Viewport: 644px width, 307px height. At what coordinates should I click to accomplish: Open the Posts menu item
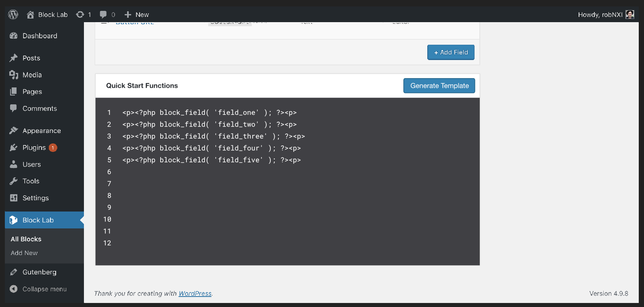coord(13,58)
